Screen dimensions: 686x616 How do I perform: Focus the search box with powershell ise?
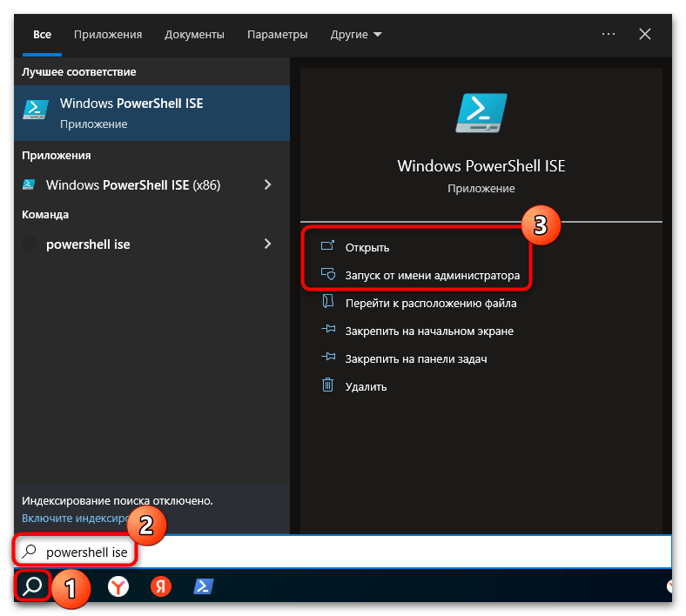[x=344, y=552]
